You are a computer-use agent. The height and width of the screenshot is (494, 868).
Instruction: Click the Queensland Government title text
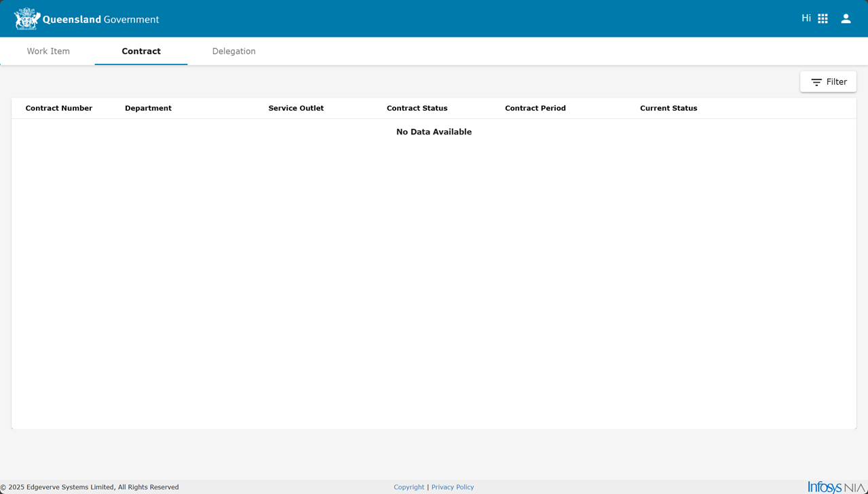click(x=100, y=20)
